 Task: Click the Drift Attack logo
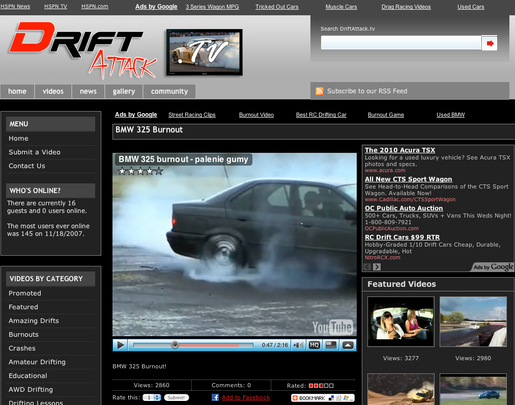click(83, 50)
